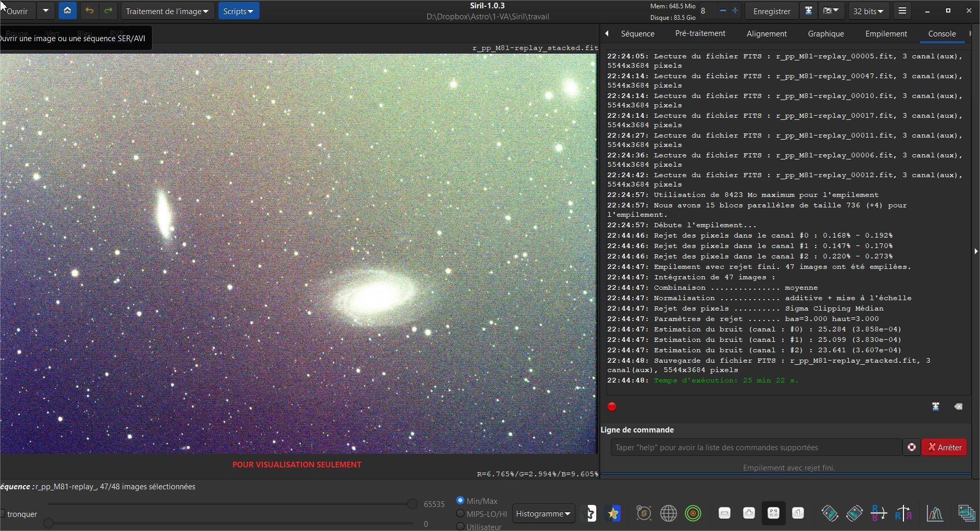
Task: Open the Ouvrir recent-files dropdown arrow
Action: (46, 10)
